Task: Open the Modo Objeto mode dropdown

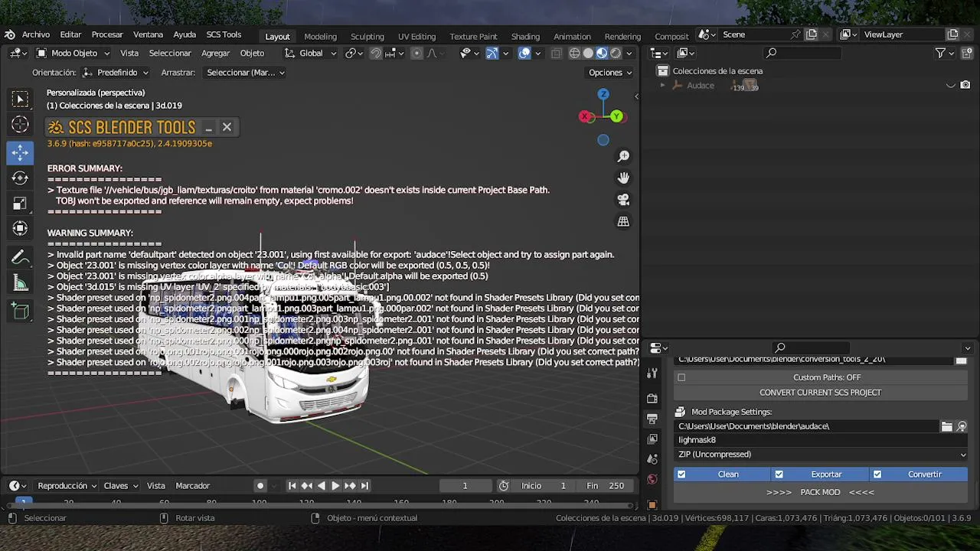Action: click(73, 53)
